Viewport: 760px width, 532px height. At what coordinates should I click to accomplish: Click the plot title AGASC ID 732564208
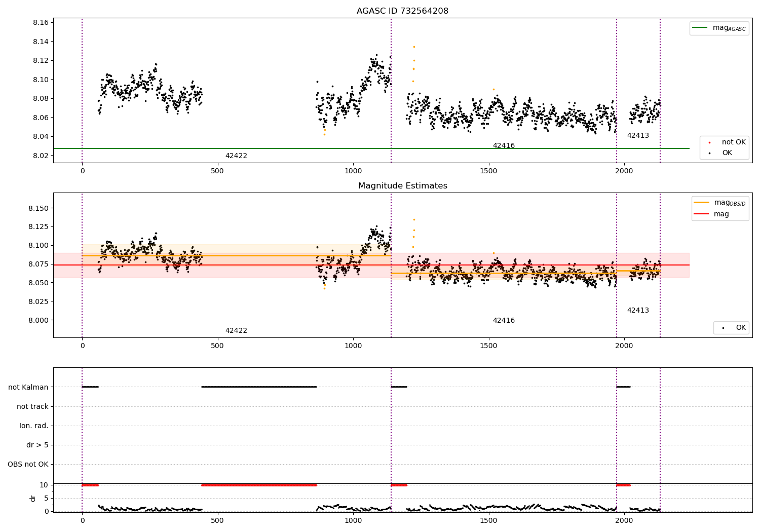[x=402, y=11]
